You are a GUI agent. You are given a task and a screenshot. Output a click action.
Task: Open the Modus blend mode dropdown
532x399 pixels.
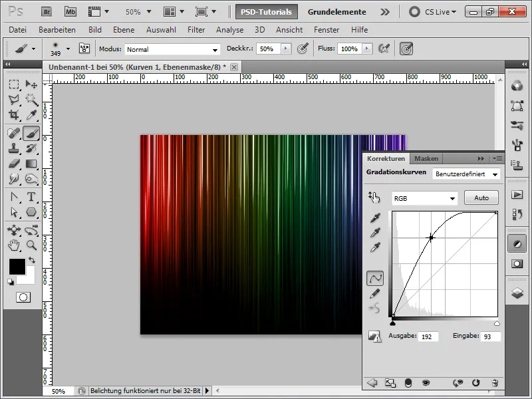[x=172, y=49]
